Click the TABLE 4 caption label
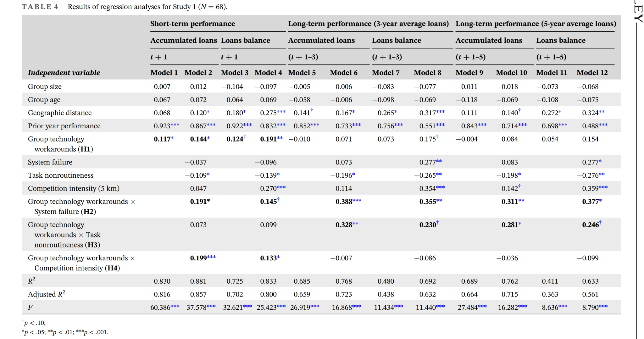 [40, 7]
